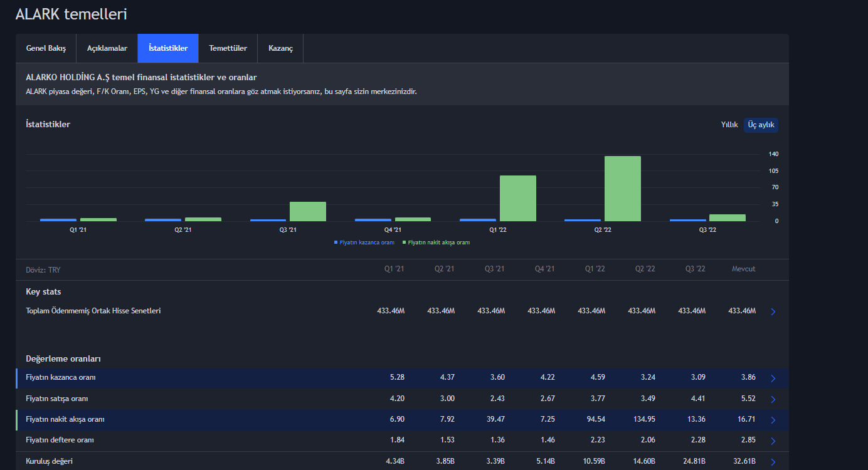Click the chevron on Fiyatın nakit akışa oranı row

pyautogui.click(x=773, y=420)
